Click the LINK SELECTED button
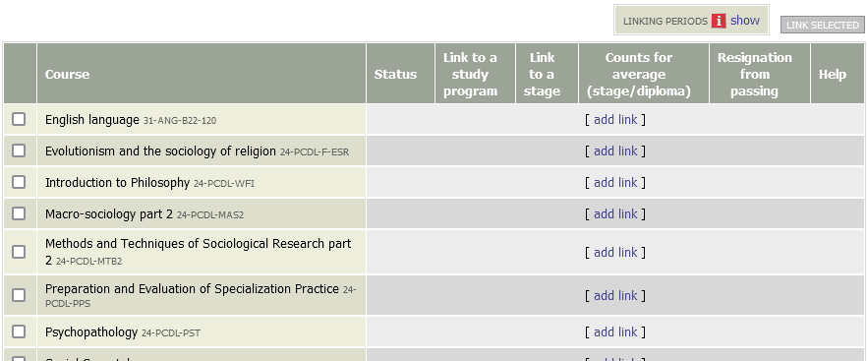Screen dimensions: 868x361 [822, 25]
